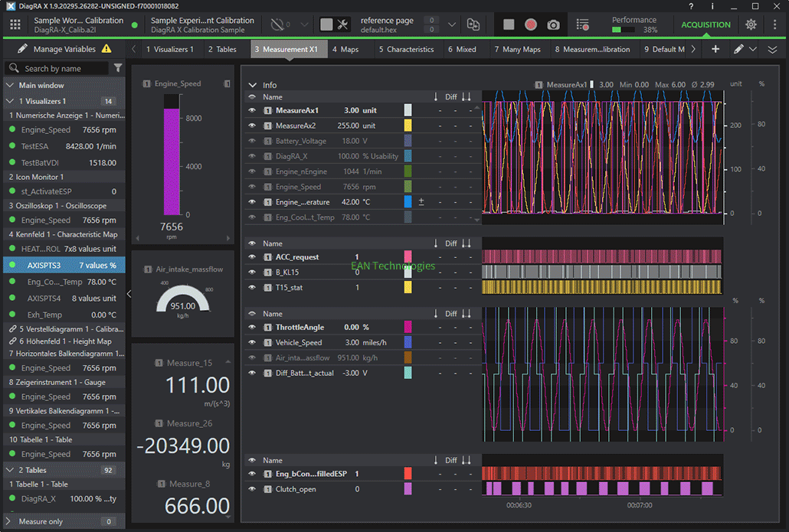The image size is (789, 532).
Task: Click the filter icon beside variable search
Action: (x=118, y=68)
